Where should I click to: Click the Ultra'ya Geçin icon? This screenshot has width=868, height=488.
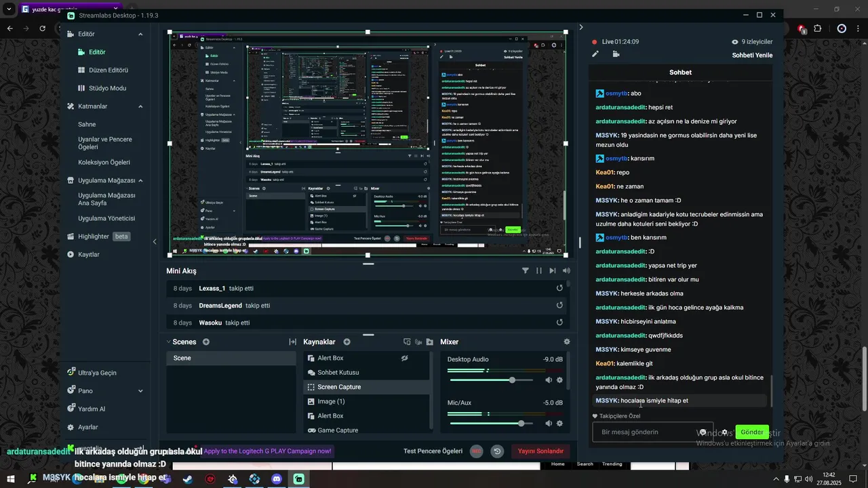coord(71,373)
